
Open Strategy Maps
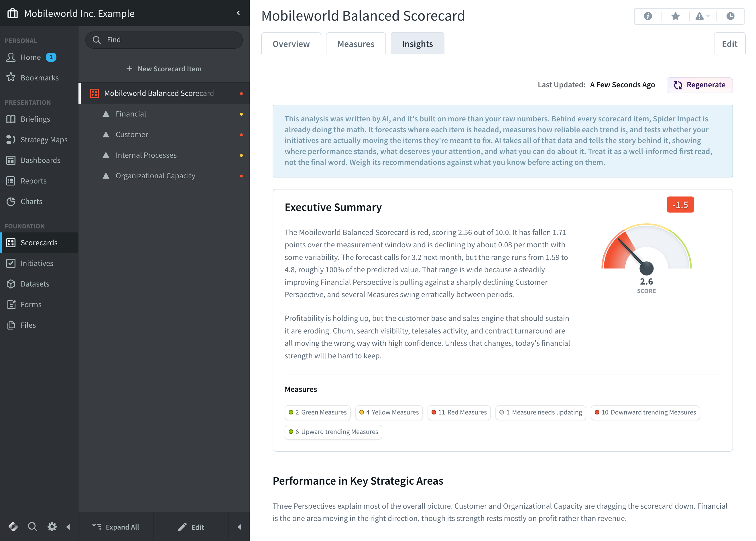coord(39,140)
